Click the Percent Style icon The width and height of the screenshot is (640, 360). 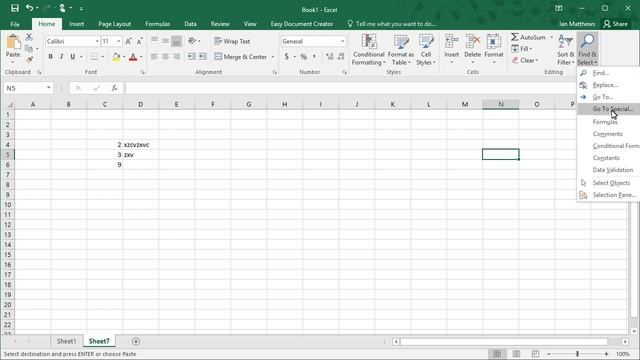tap(304, 57)
